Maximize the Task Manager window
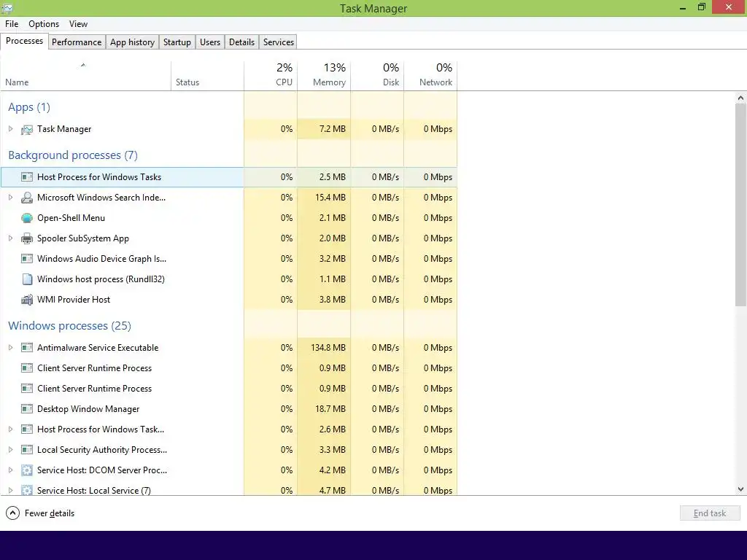The image size is (747, 560). coord(702,7)
